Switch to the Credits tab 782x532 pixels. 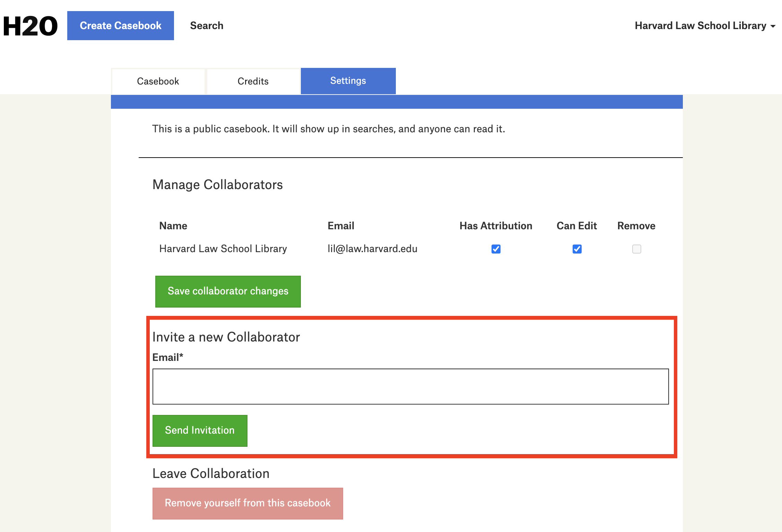pyautogui.click(x=253, y=81)
